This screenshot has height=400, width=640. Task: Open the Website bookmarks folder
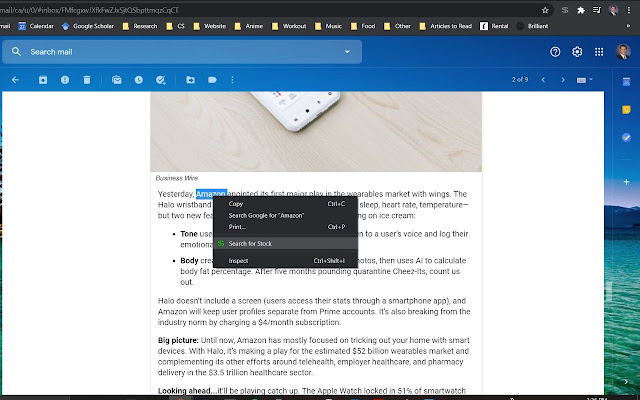(209, 26)
